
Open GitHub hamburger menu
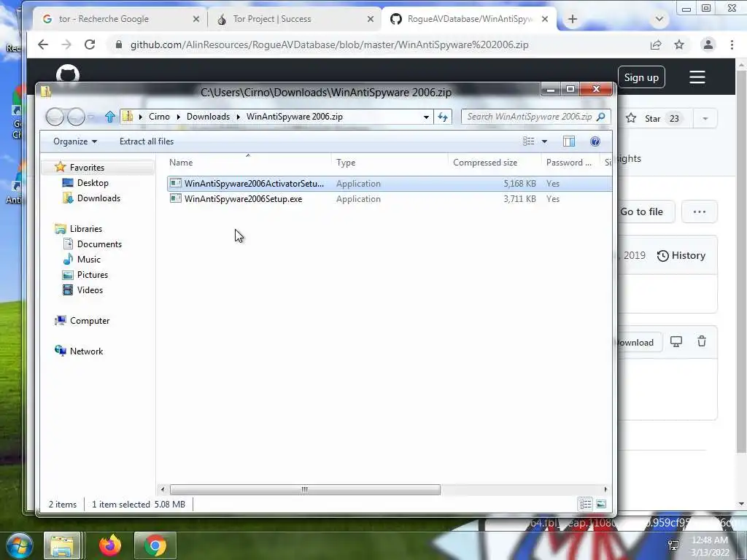[x=697, y=77]
